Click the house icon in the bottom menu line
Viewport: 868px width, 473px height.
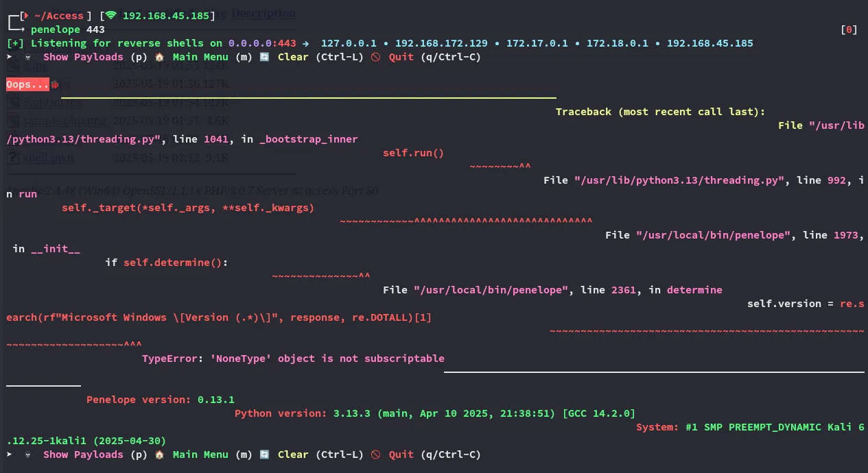coord(160,454)
